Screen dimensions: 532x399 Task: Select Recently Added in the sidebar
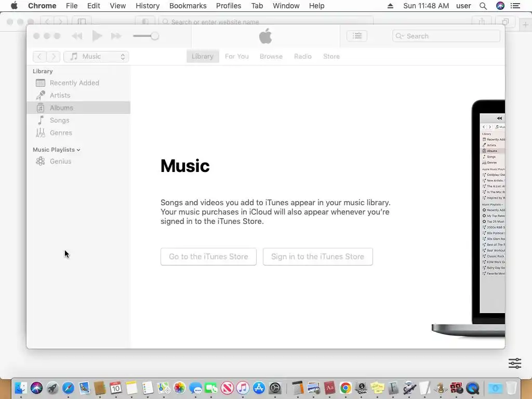coord(78,83)
